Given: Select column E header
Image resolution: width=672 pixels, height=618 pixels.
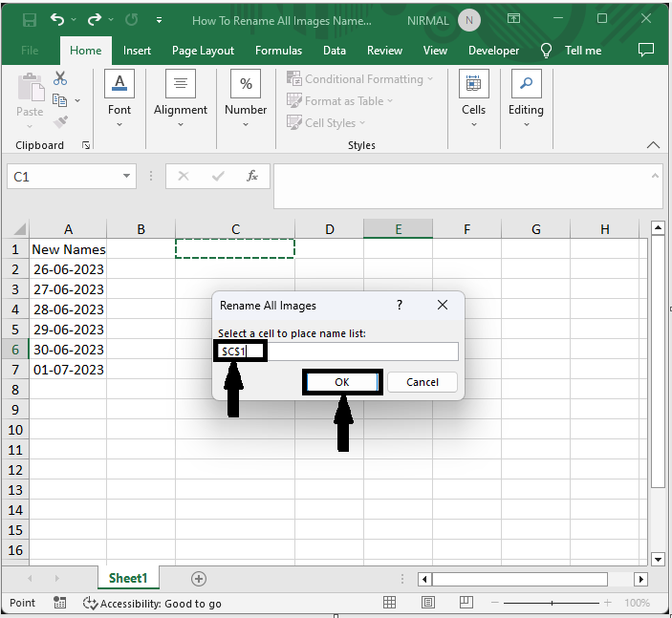Looking at the screenshot, I should point(399,229).
